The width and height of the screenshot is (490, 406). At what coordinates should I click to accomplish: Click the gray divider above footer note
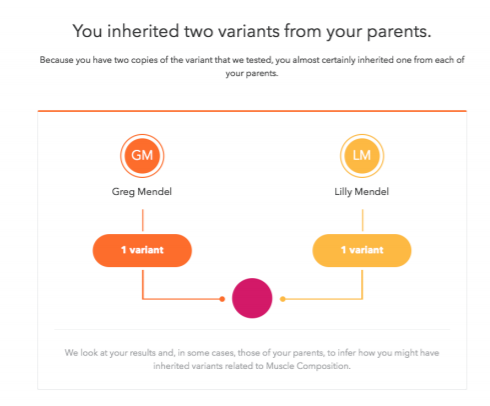click(252, 330)
